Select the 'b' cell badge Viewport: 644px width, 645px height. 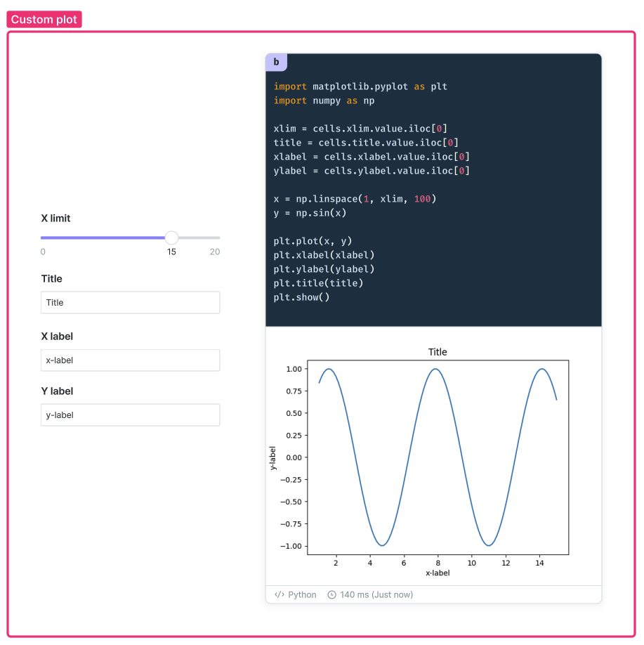click(x=276, y=62)
